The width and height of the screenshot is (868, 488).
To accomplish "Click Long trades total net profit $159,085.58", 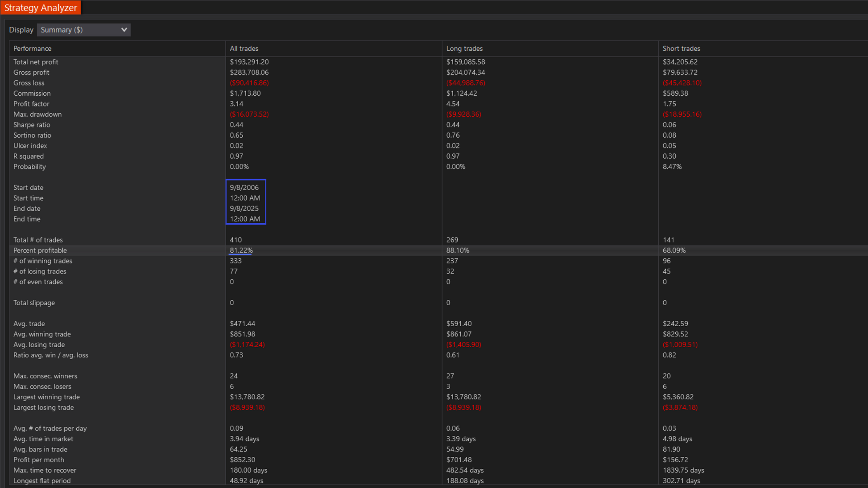I will (465, 62).
